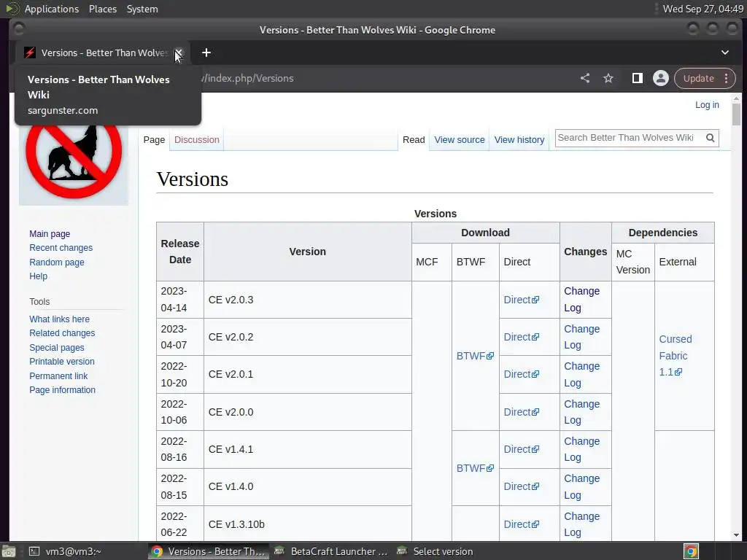Click the Chrome icon in the taskbar tray

pos(691,551)
